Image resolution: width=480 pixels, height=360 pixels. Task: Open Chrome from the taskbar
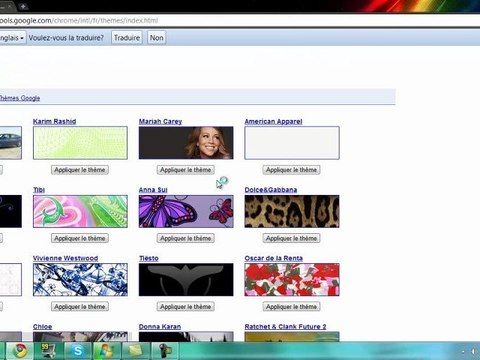tap(21, 351)
